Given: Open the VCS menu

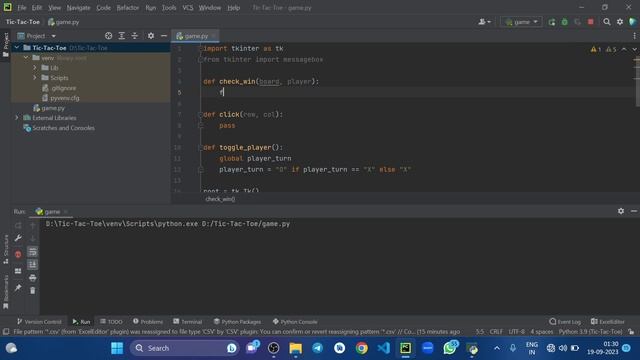Looking at the screenshot, I should click(188, 8).
